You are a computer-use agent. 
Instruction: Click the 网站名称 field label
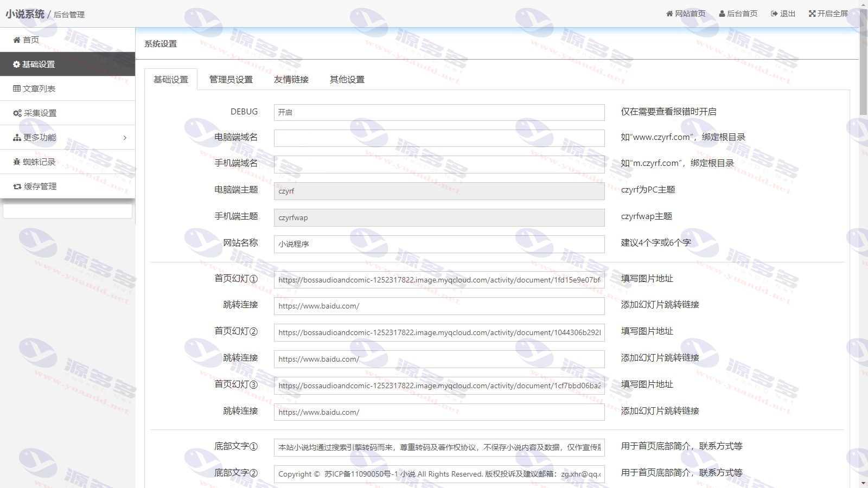(240, 243)
